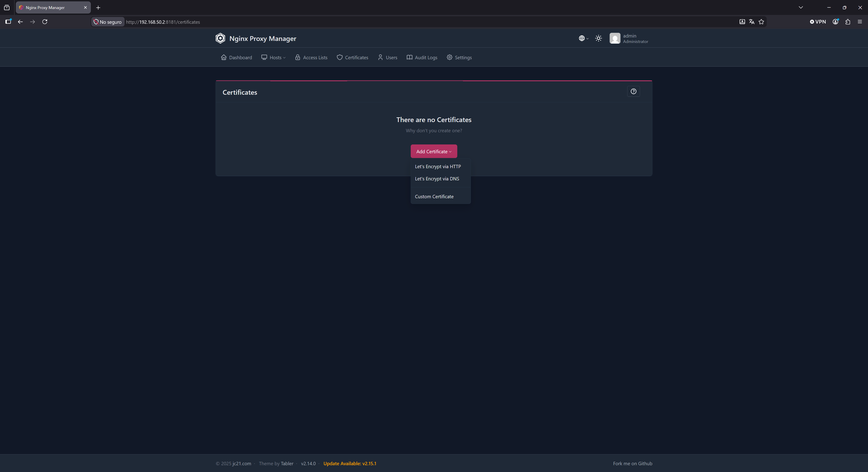Toggle light theme with the sun icon

coord(598,38)
